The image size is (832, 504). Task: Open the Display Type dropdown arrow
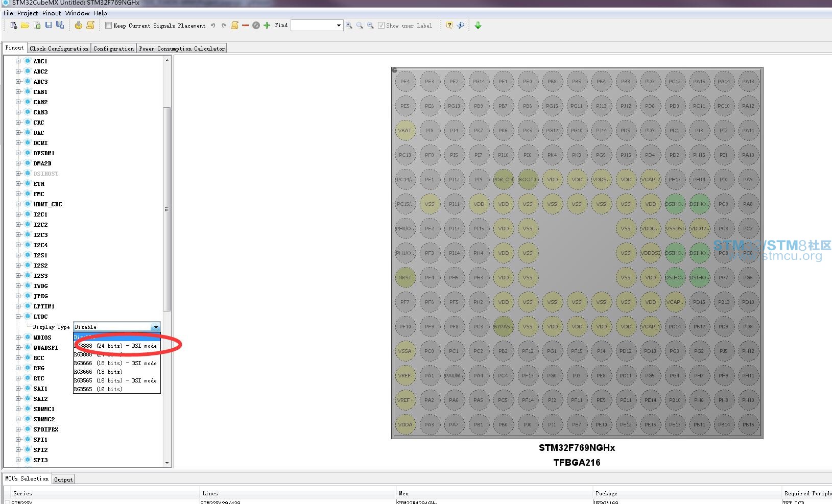pyautogui.click(x=156, y=327)
